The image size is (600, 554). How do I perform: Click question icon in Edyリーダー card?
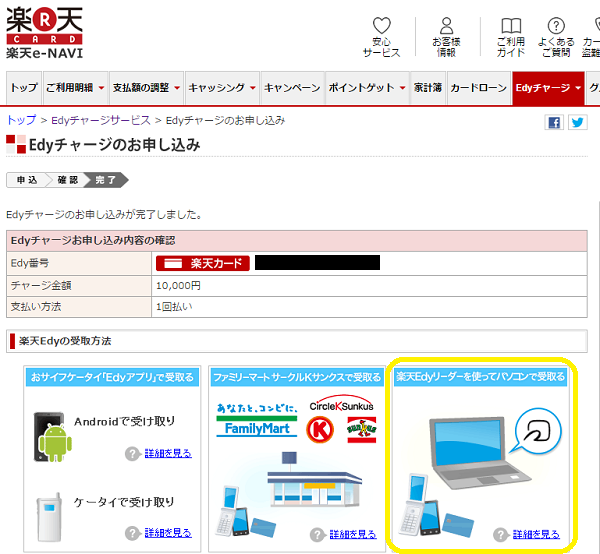point(501,534)
